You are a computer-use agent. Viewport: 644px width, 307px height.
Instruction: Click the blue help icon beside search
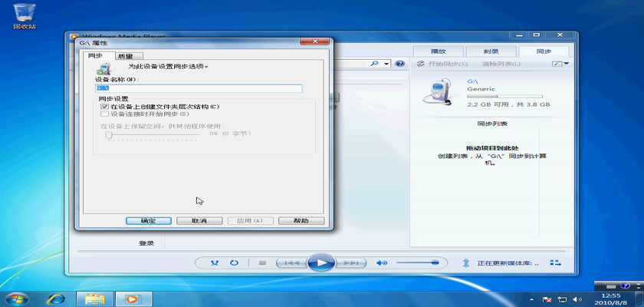[x=400, y=64]
